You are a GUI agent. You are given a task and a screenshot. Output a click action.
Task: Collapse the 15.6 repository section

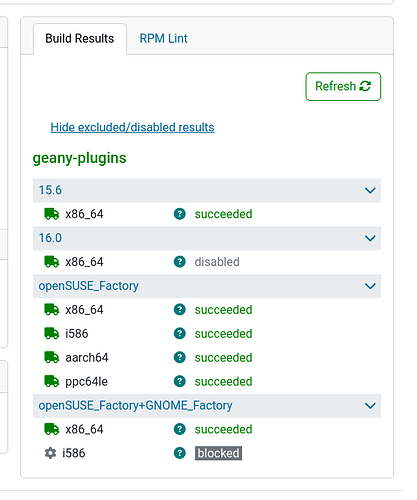point(370,191)
